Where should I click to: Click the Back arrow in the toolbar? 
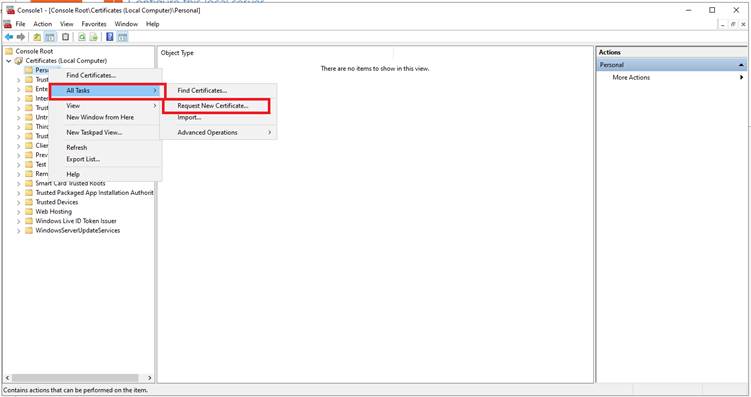coord(9,37)
